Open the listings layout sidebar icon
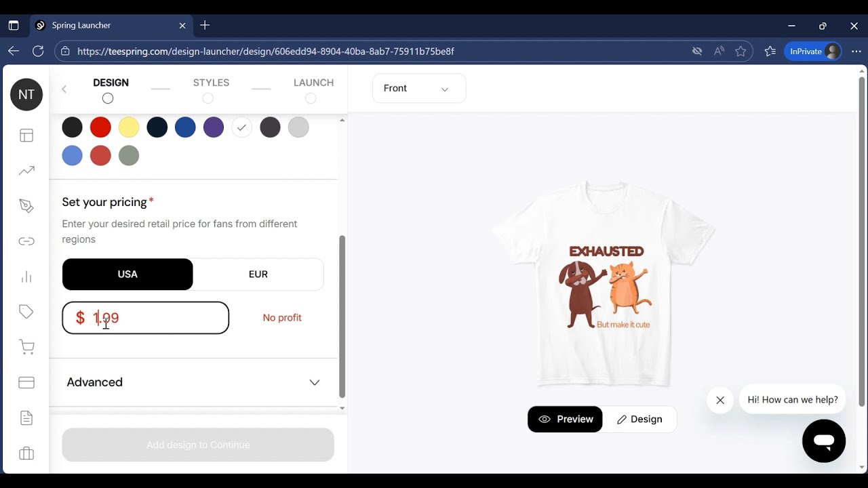 pyautogui.click(x=26, y=136)
